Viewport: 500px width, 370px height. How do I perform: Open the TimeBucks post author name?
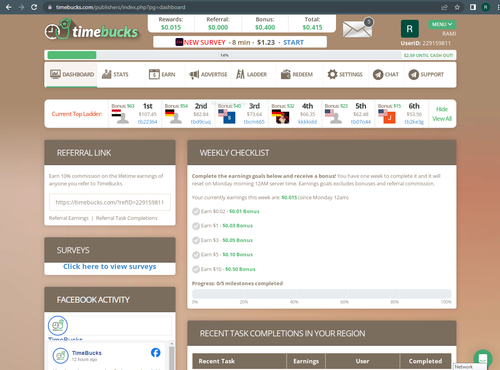(x=87, y=353)
